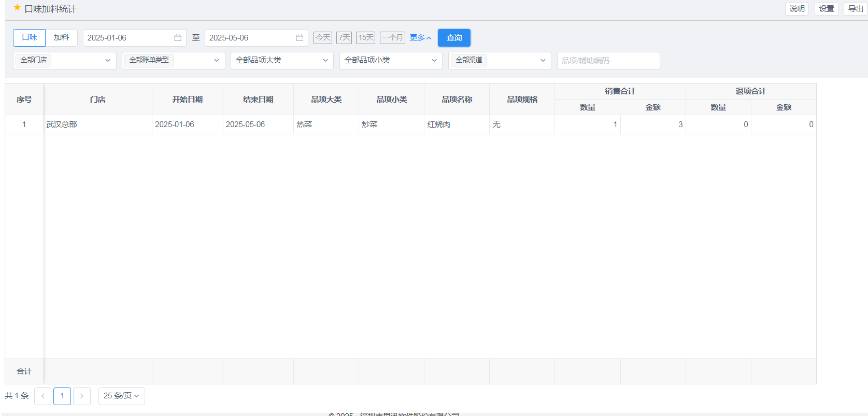Switch to the 加料 tab
Image resolution: width=868 pixels, height=416 pixels.
click(x=61, y=37)
